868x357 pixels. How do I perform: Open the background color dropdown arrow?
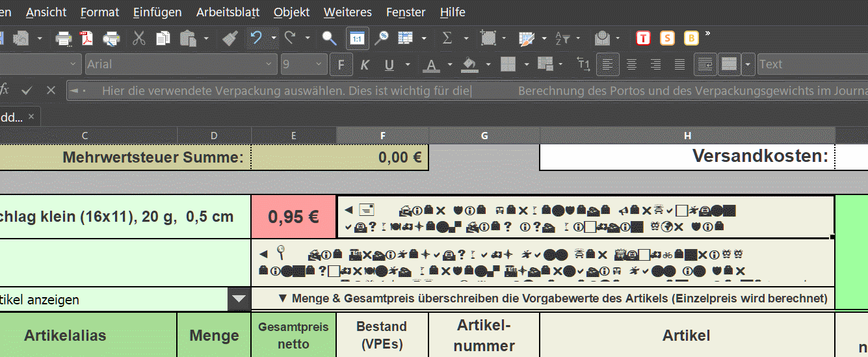coord(488,64)
